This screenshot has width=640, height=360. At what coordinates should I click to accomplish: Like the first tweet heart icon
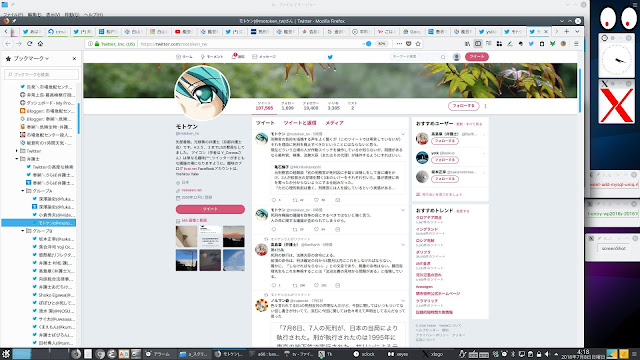click(316, 200)
